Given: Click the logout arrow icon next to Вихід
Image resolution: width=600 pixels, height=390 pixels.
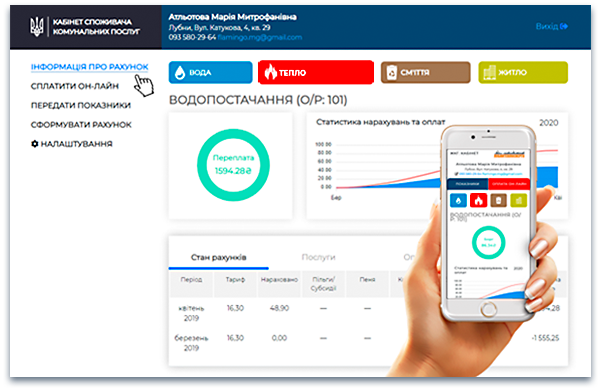Looking at the screenshot, I should [x=564, y=26].
